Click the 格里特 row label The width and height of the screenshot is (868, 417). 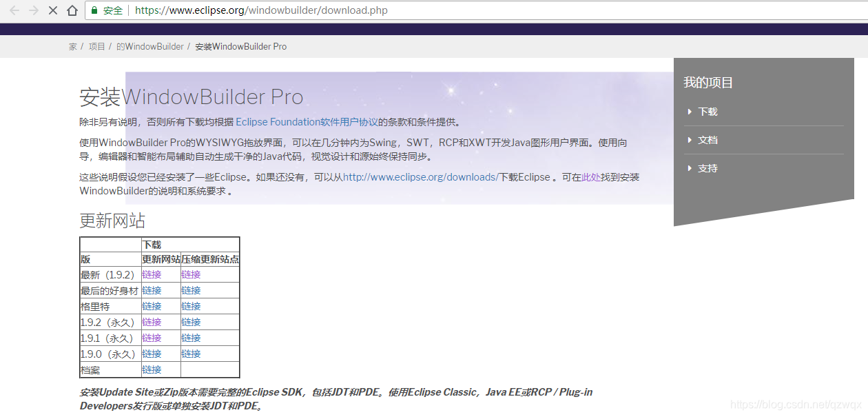pyautogui.click(x=95, y=307)
